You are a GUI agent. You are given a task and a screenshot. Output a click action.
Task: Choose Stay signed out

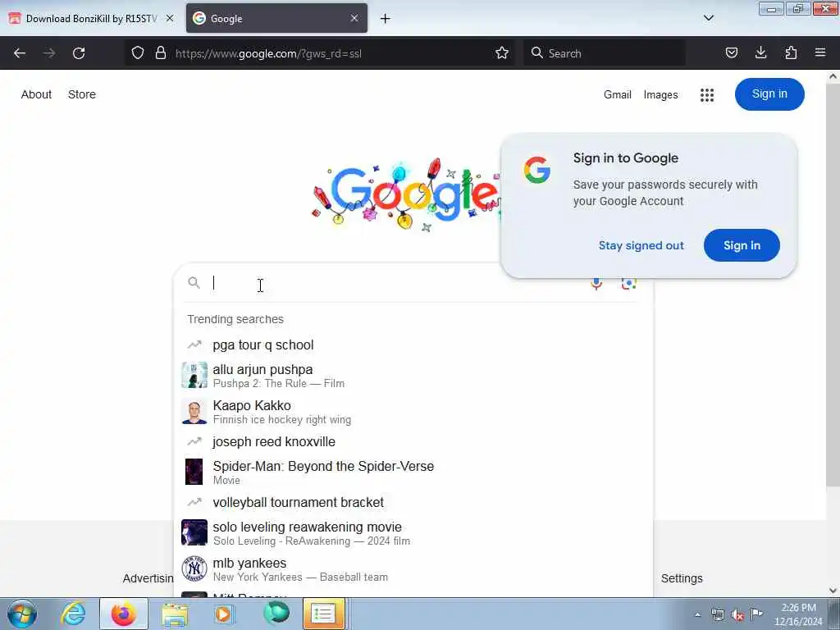click(x=641, y=245)
